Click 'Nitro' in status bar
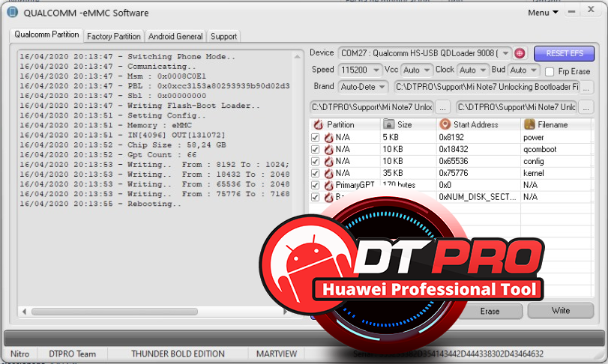Viewport: 608px width, 364px height. coord(19,354)
